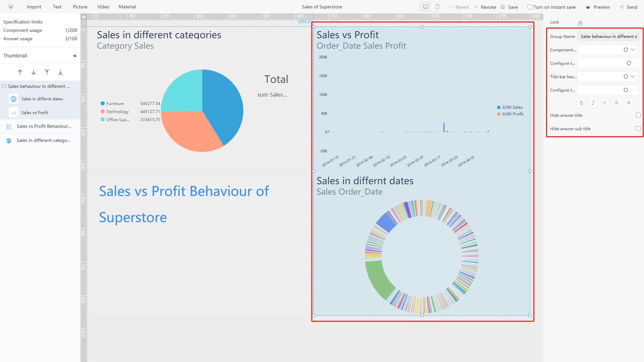The image size is (644, 362).
Task: Click the text component icon of Sales vs Profit Behaviour
Action: [9, 126]
